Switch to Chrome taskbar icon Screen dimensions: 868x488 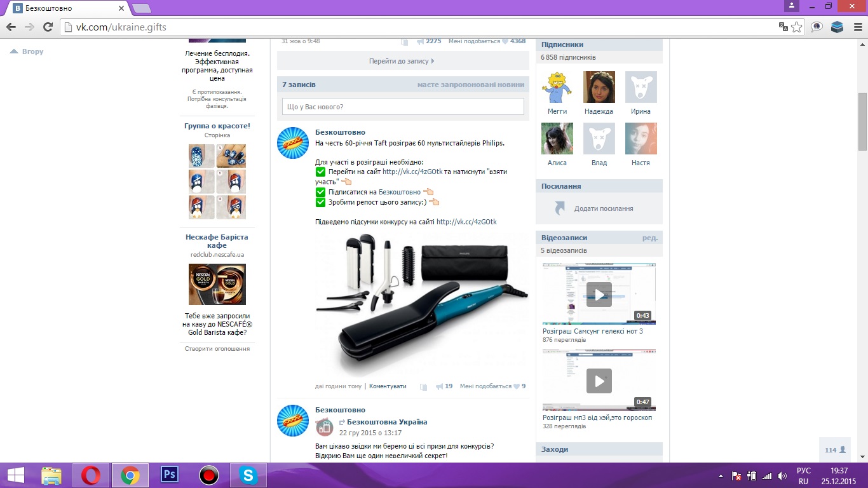[x=130, y=475]
